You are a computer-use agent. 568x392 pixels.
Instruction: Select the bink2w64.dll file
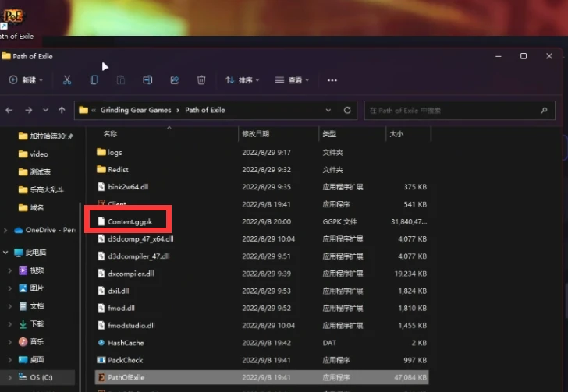(263, 187)
